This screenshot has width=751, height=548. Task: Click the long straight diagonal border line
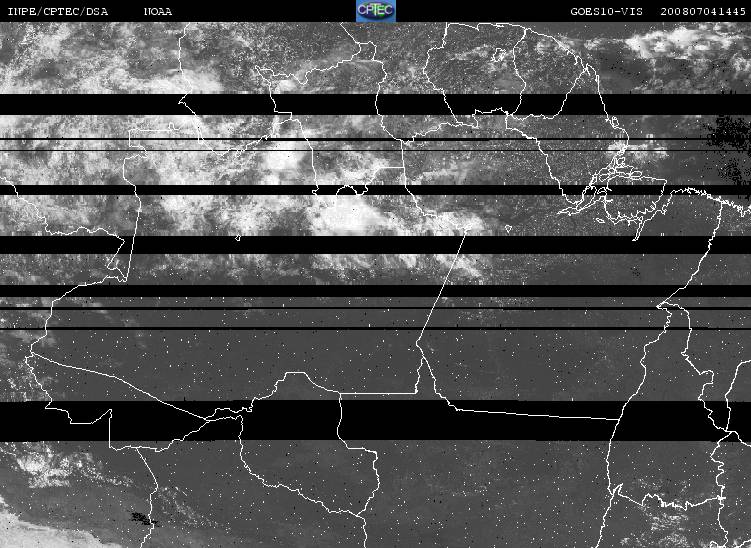point(442,286)
